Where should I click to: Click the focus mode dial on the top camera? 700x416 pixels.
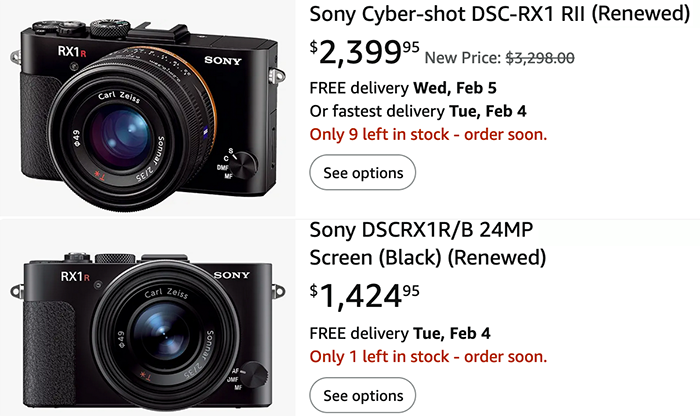pyautogui.click(x=244, y=164)
